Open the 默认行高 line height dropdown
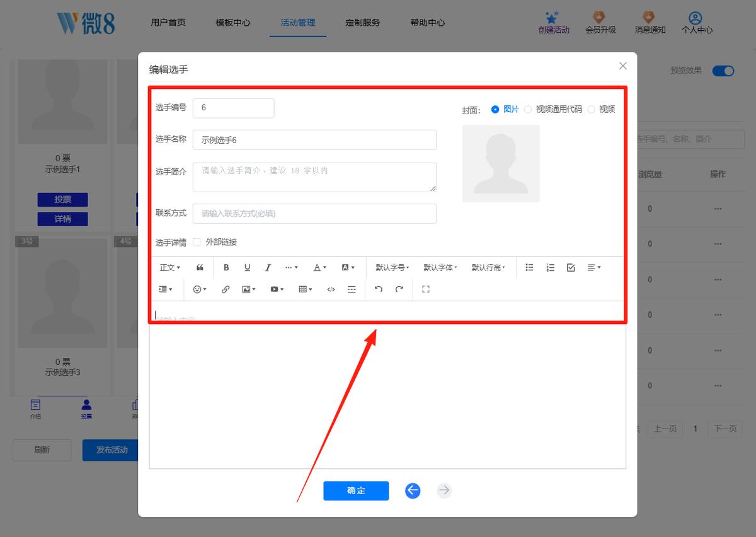 coord(489,268)
